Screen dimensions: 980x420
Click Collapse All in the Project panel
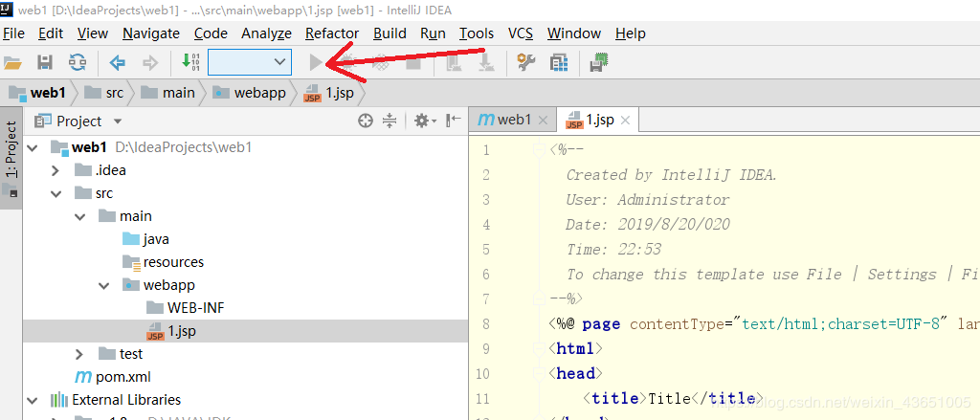coord(390,121)
